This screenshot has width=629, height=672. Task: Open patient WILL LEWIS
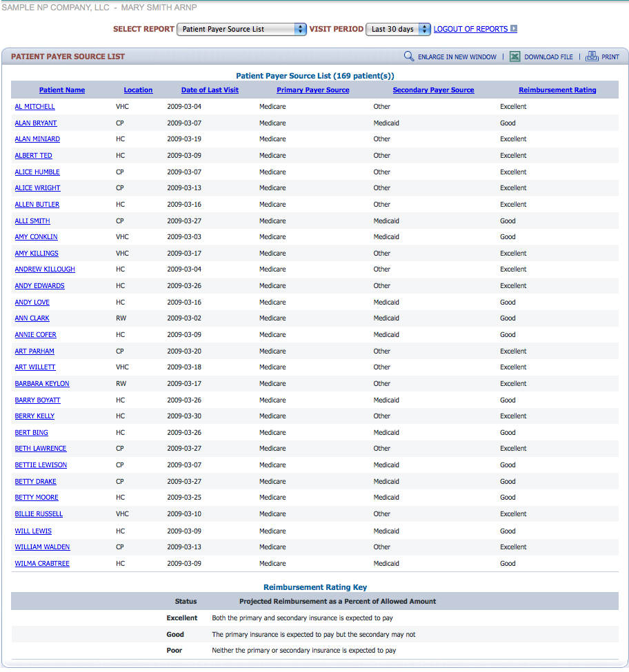(33, 531)
